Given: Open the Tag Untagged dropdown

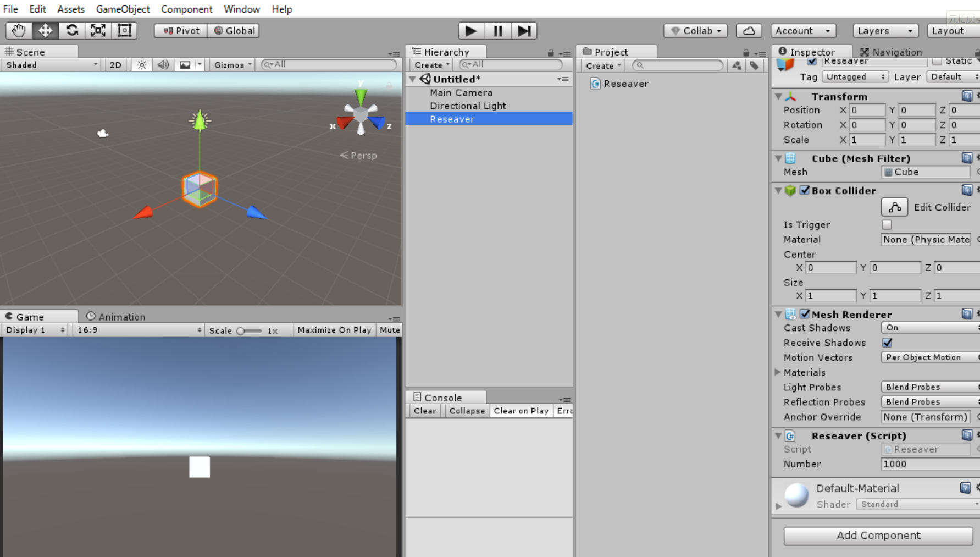Looking at the screenshot, I should tap(855, 77).
